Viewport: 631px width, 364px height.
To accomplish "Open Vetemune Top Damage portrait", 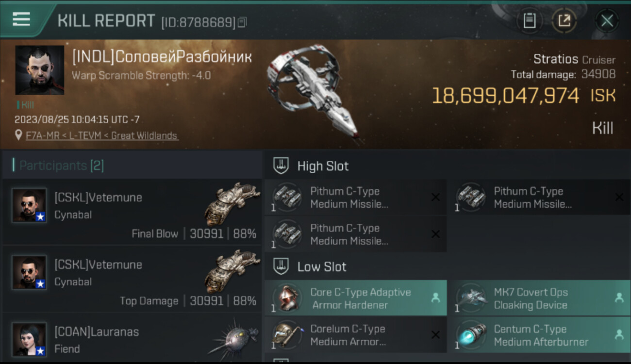I will tap(29, 272).
